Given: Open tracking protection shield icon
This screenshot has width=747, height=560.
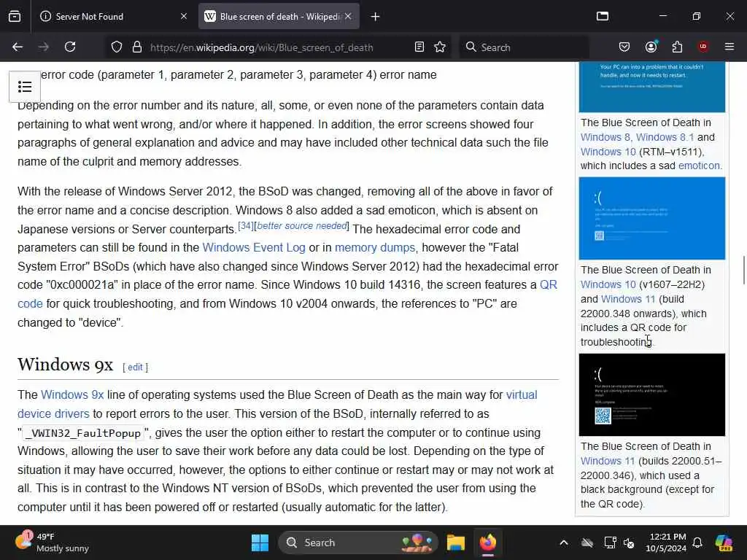Looking at the screenshot, I should click(x=117, y=47).
